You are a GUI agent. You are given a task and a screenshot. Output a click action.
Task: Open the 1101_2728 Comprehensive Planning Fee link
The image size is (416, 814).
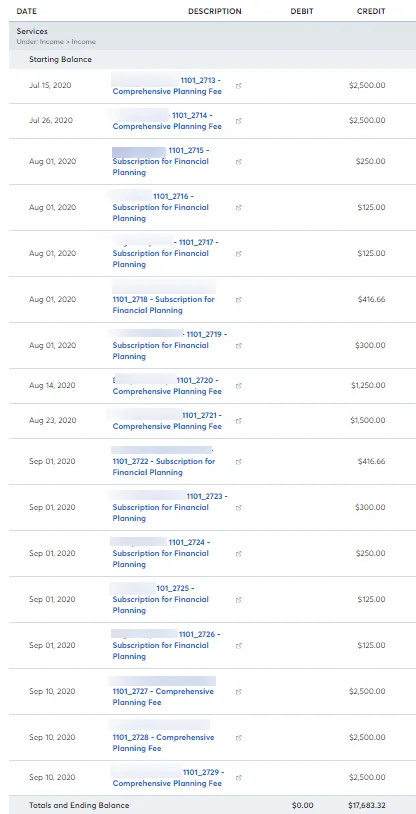tap(163, 743)
